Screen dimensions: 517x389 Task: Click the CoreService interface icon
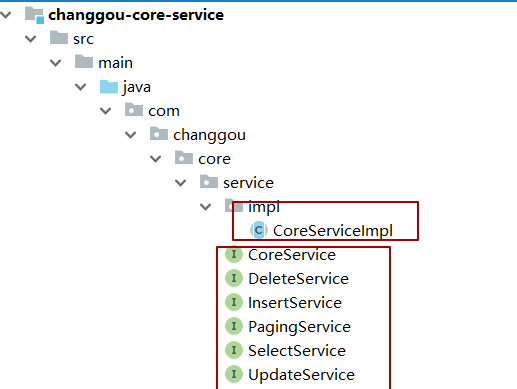234,254
